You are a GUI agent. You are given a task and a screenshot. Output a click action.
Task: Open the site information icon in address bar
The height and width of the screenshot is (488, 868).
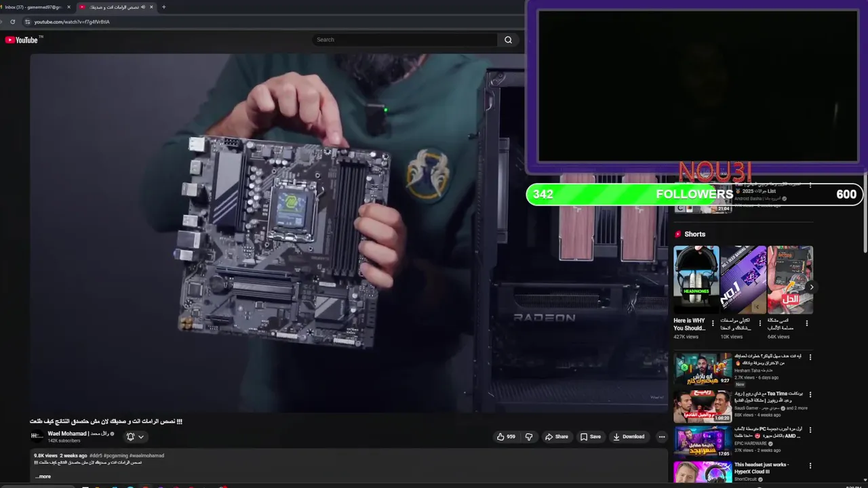point(27,22)
